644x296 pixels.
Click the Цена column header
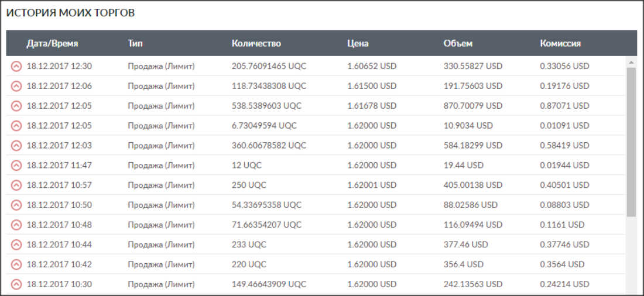tap(358, 43)
